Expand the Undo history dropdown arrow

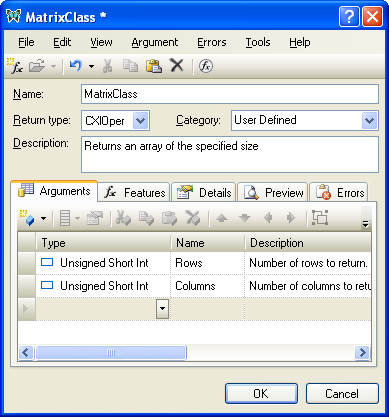click(91, 66)
